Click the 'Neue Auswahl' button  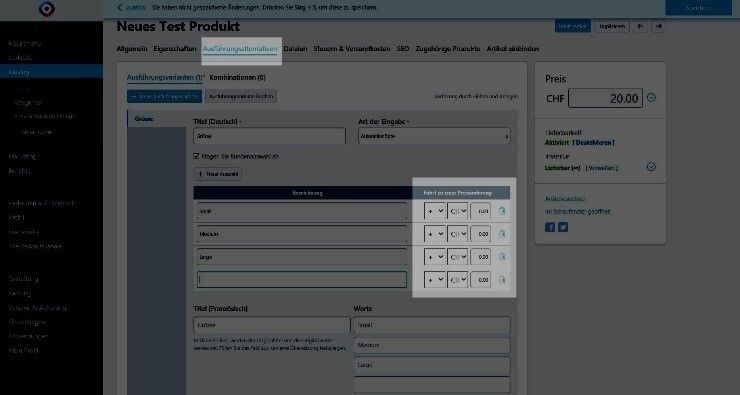[218, 174]
